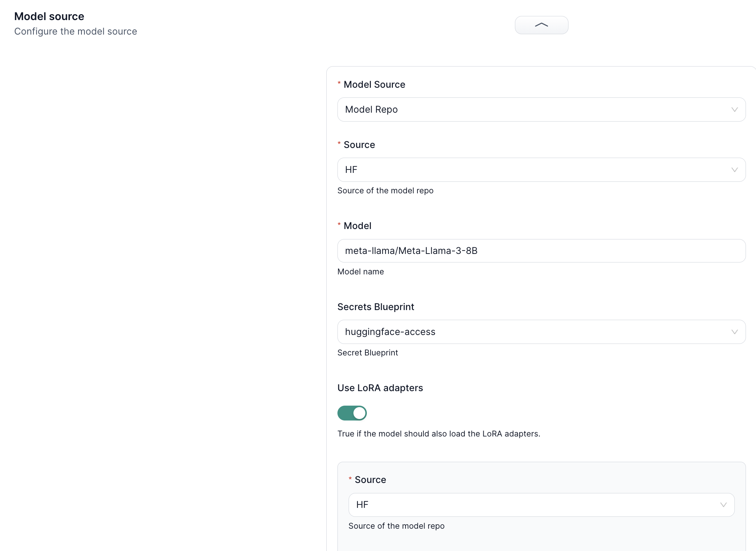Click the red asterisk beside Model Source
The image size is (756, 551).
pos(339,84)
